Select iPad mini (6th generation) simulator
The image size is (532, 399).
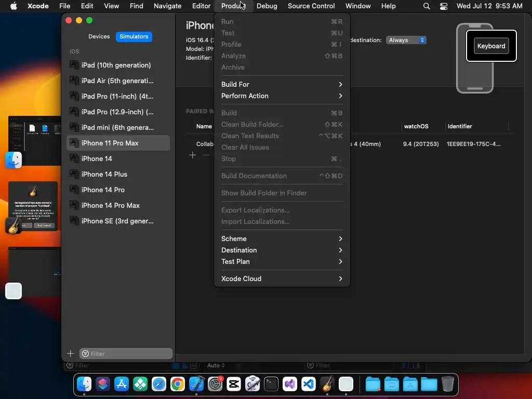118,128
